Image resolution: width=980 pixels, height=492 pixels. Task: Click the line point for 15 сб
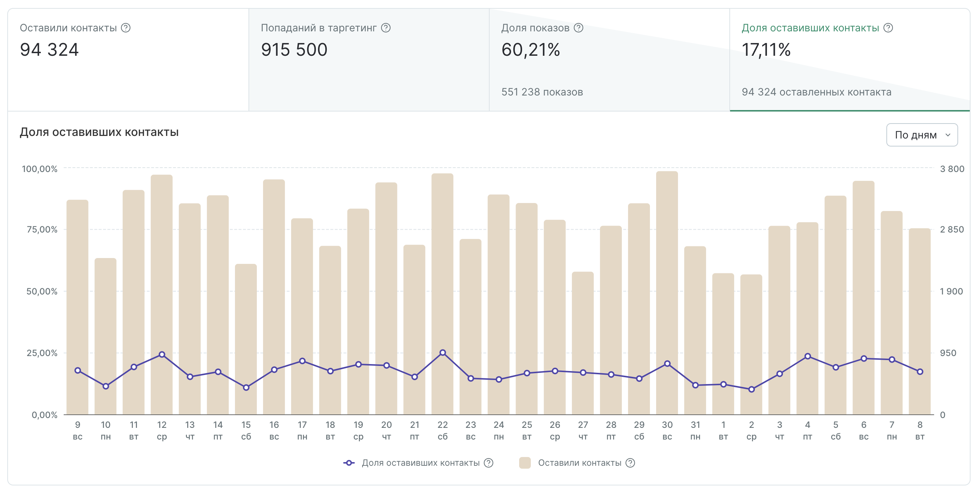point(246,387)
